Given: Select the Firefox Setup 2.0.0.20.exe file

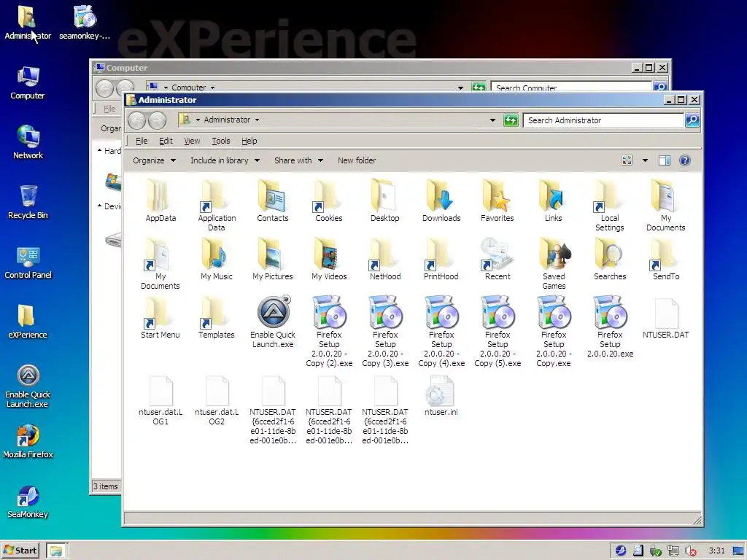Looking at the screenshot, I should click(x=610, y=327).
